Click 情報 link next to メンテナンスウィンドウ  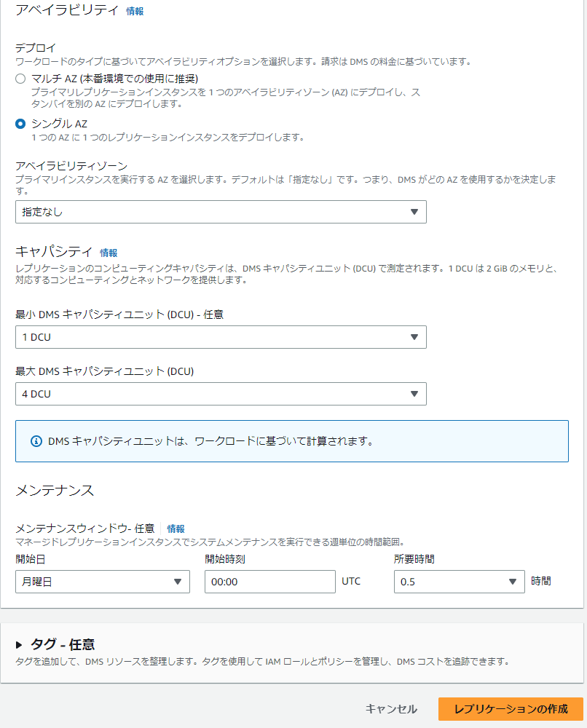(176, 529)
